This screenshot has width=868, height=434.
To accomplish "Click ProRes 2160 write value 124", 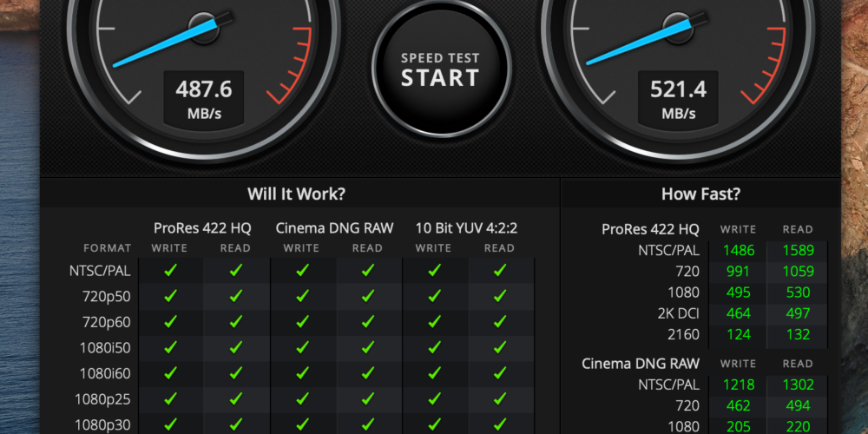I will pyautogui.click(x=739, y=334).
